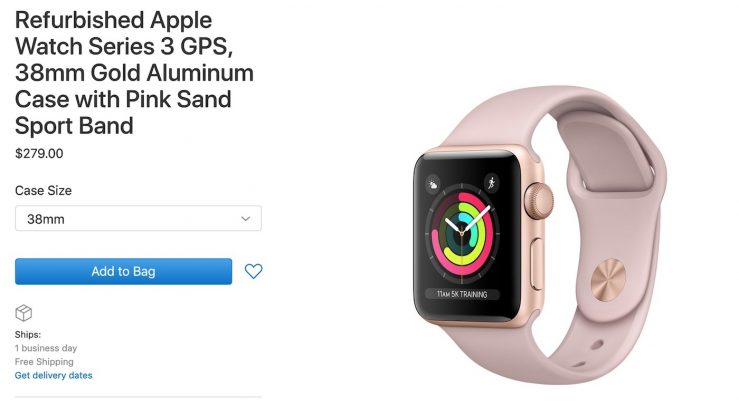Click the running workout icon on the watch face
Image resolution: width=739 pixels, height=406 pixels.
point(491,182)
